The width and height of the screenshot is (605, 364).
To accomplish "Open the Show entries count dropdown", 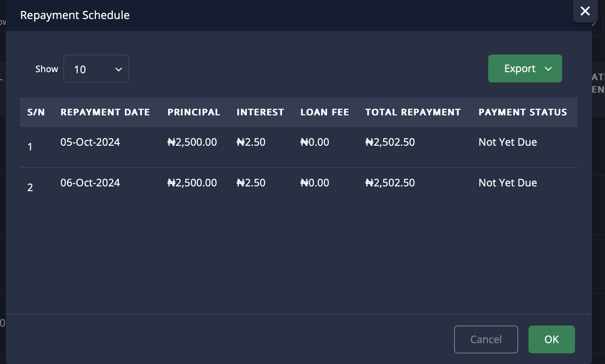I will [x=96, y=69].
